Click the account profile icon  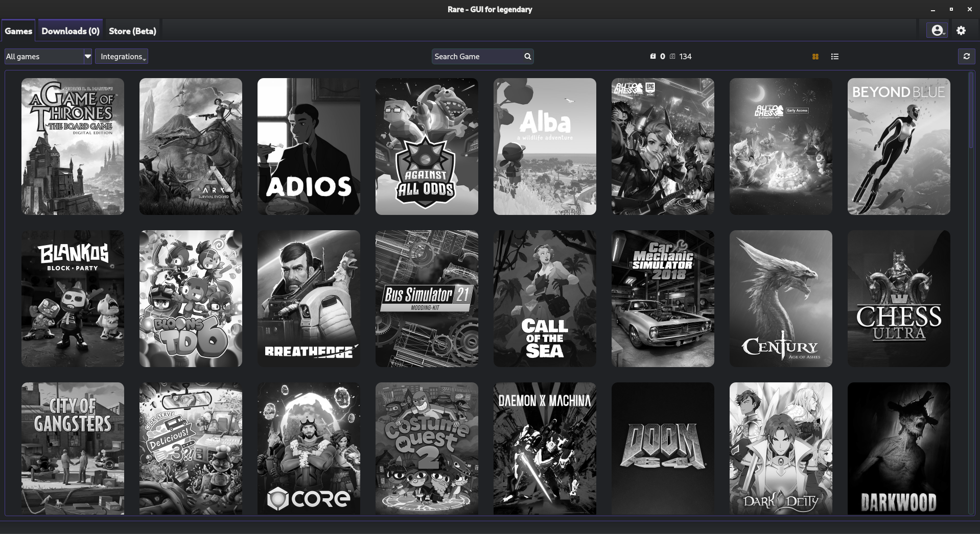(937, 30)
